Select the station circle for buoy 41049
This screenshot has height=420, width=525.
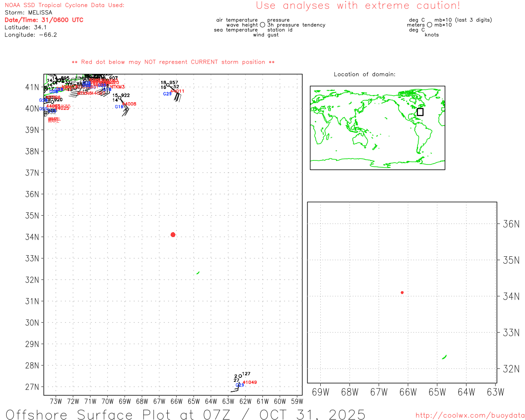240,376
